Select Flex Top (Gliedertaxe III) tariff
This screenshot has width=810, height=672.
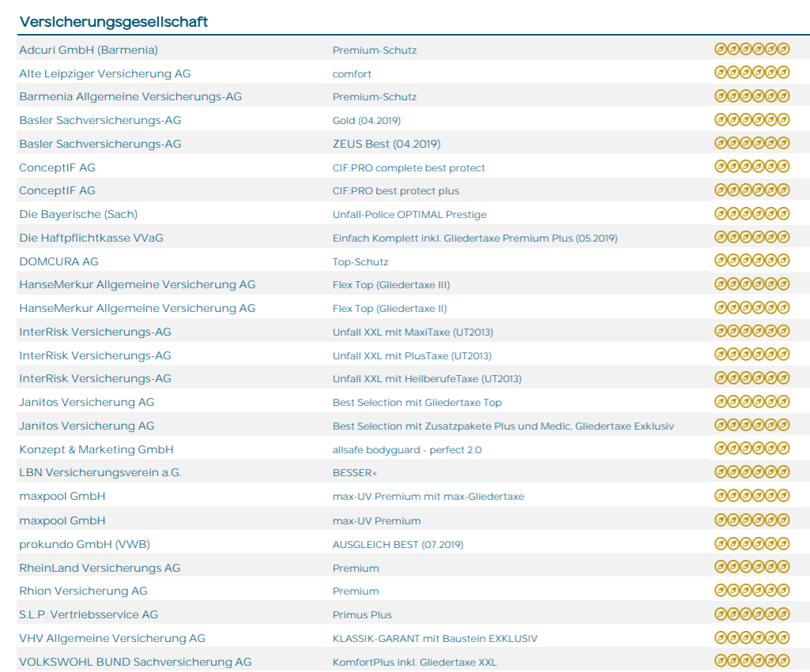(391, 285)
